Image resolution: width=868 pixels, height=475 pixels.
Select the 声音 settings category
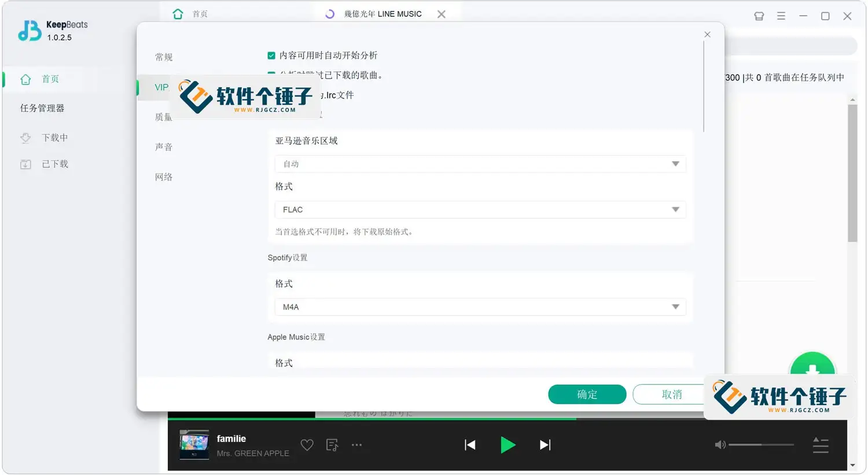click(163, 146)
